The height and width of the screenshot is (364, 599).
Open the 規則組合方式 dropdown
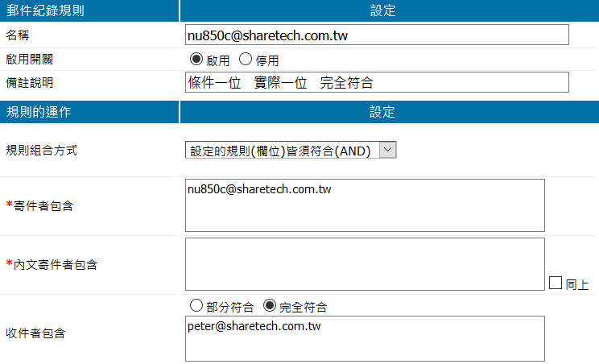tap(291, 150)
